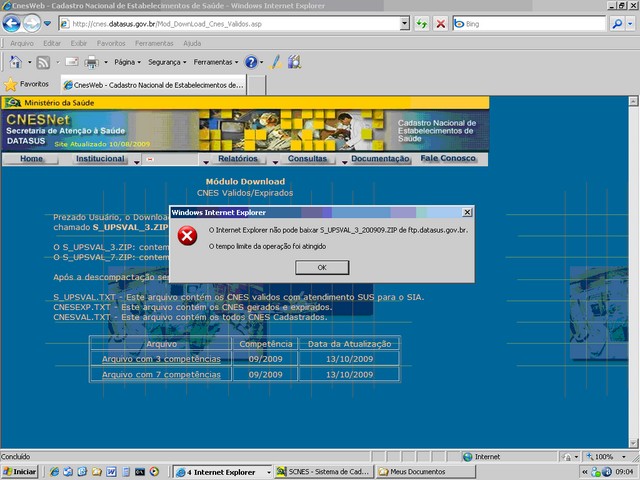Viewport: 640px width, 480px height.
Task: Open the Ajuda menu
Action: pyautogui.click(x=192, y=43)
